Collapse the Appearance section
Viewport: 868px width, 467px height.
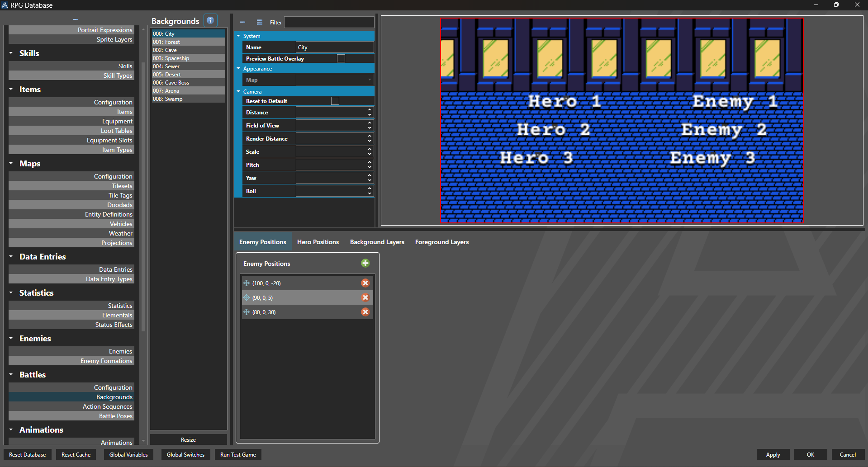click(238, 69)
